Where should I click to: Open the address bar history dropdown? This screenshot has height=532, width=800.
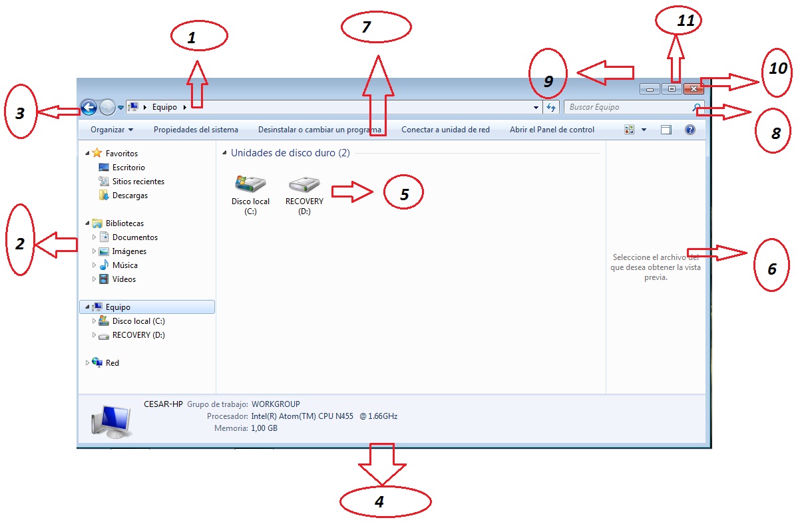pos(536,107)
